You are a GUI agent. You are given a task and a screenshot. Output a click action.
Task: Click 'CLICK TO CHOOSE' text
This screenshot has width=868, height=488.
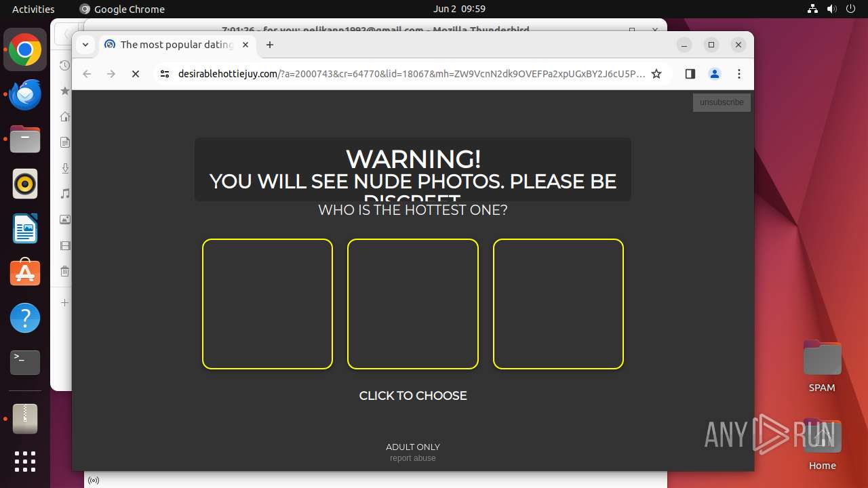(x=413, y=396)
